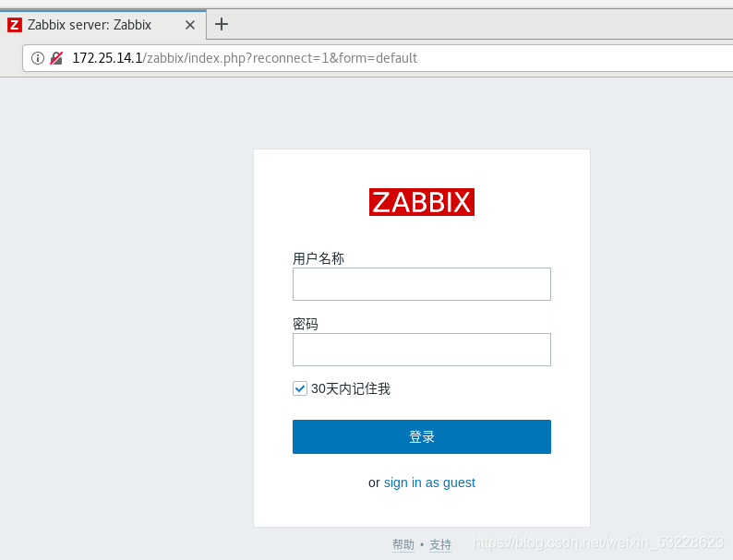Click the 用户名称 label text
Viewport: 733px width, 560px height.
click(x=318, y=258)
